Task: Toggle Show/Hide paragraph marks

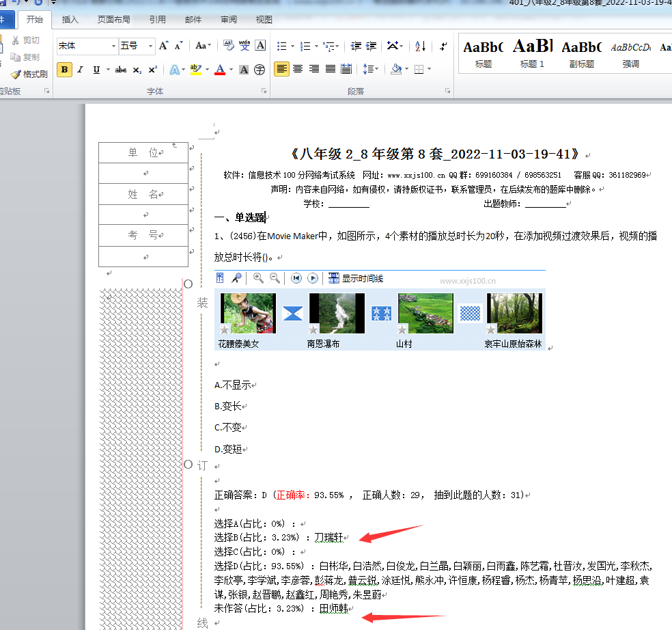Action: (444, 46)
